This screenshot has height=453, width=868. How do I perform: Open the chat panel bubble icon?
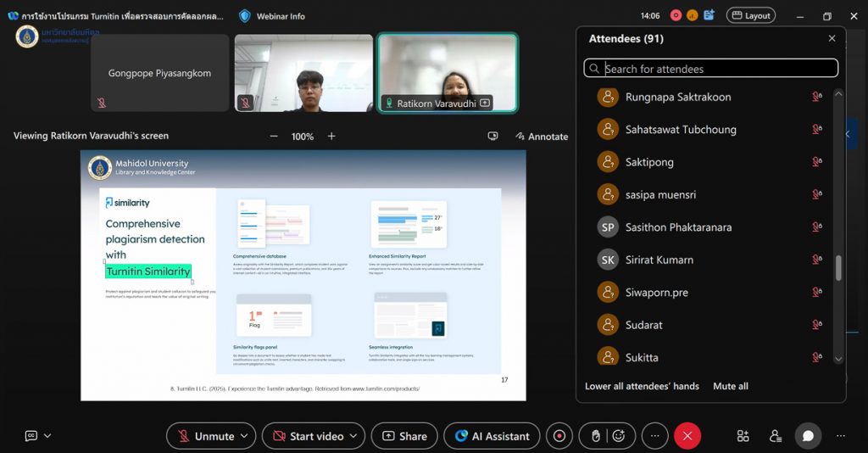(808, 436)
